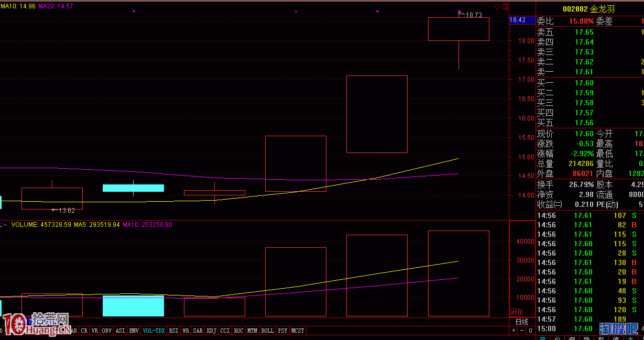Click the 买五 row price 17.56
The width and height of the screenshot is (644, 340).
[584, 123]
